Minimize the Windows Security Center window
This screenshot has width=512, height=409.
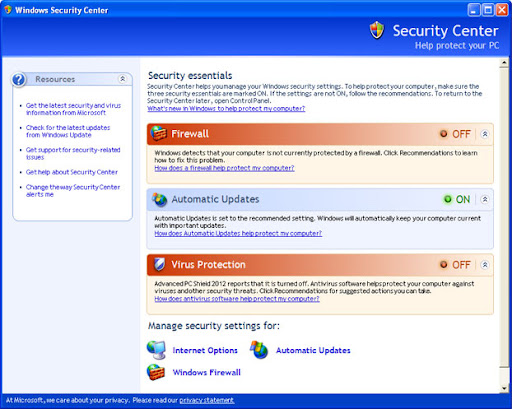[474, 10]
